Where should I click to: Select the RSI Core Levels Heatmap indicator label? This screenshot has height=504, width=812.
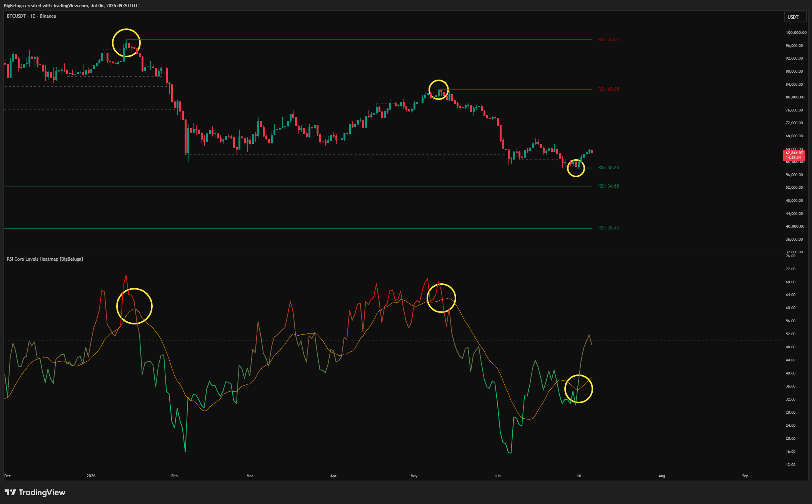point(45,259)
